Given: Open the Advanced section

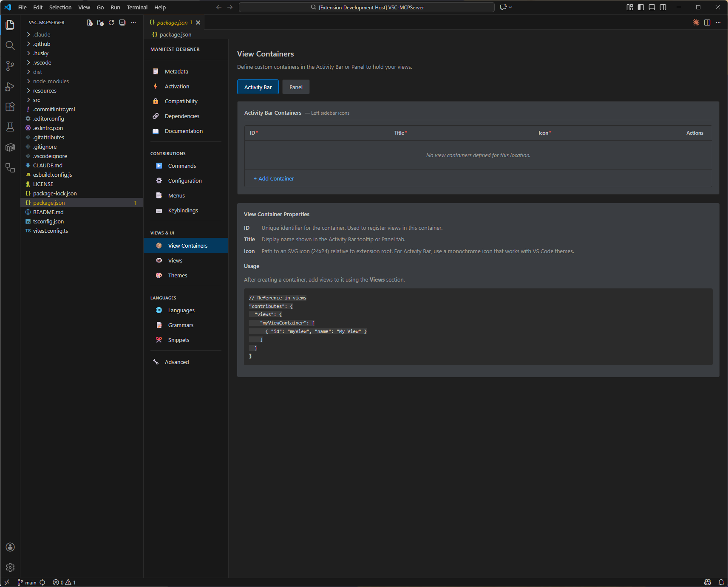Looking at the screenshot, I should pyautogui.click(x=186, y=362).
